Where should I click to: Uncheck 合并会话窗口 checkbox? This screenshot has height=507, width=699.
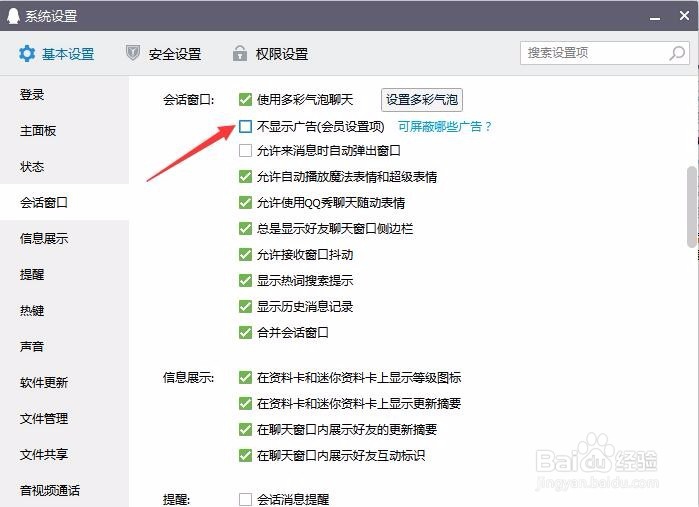point(245,332)
